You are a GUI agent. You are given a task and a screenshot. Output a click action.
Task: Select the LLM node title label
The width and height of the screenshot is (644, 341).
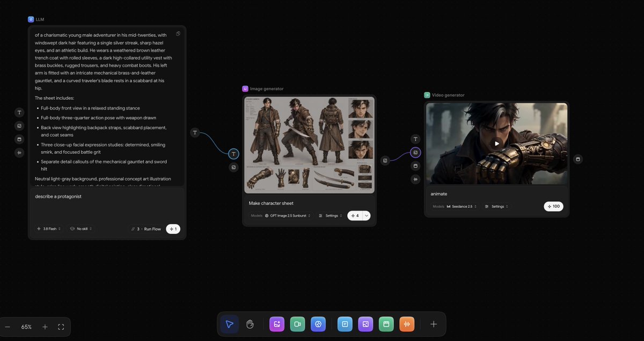point(40,19)
